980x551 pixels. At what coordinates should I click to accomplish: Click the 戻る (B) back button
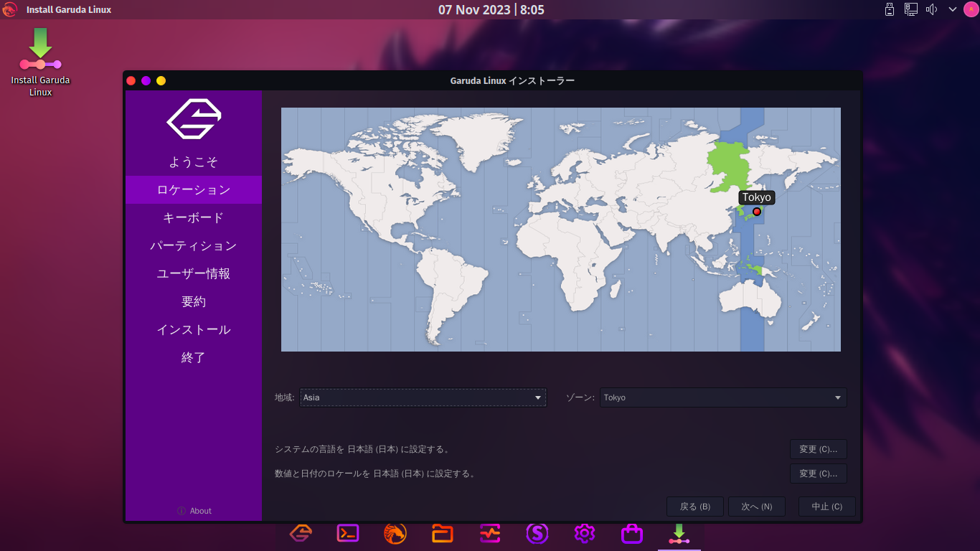[x=695, y=507]
